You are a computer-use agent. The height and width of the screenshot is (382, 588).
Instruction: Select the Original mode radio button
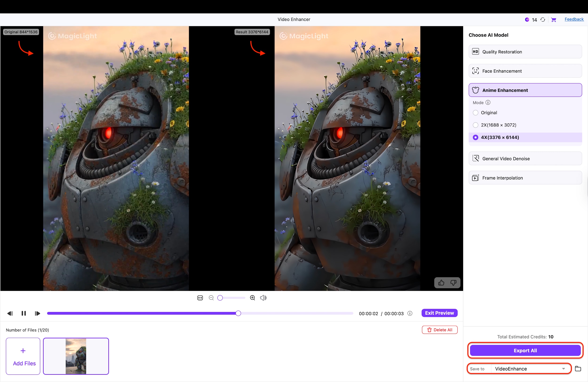click(475, 113)
